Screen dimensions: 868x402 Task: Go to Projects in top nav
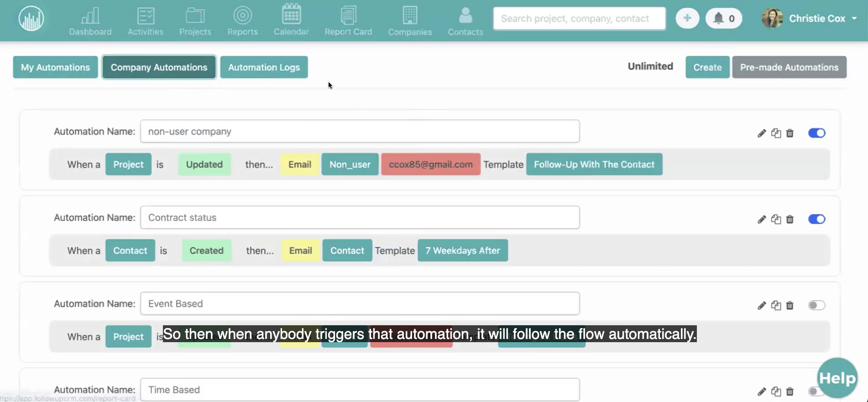coord(195,21)
